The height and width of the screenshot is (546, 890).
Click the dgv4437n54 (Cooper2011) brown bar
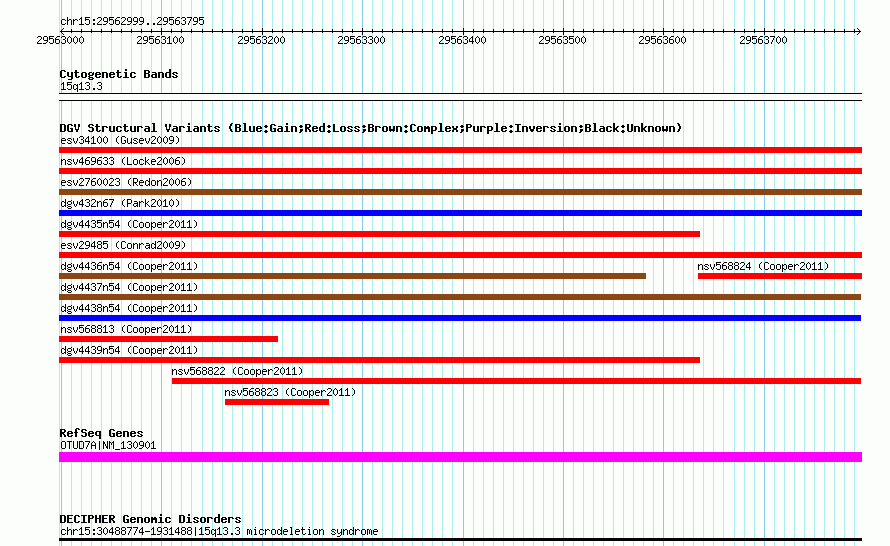point(460,297)
